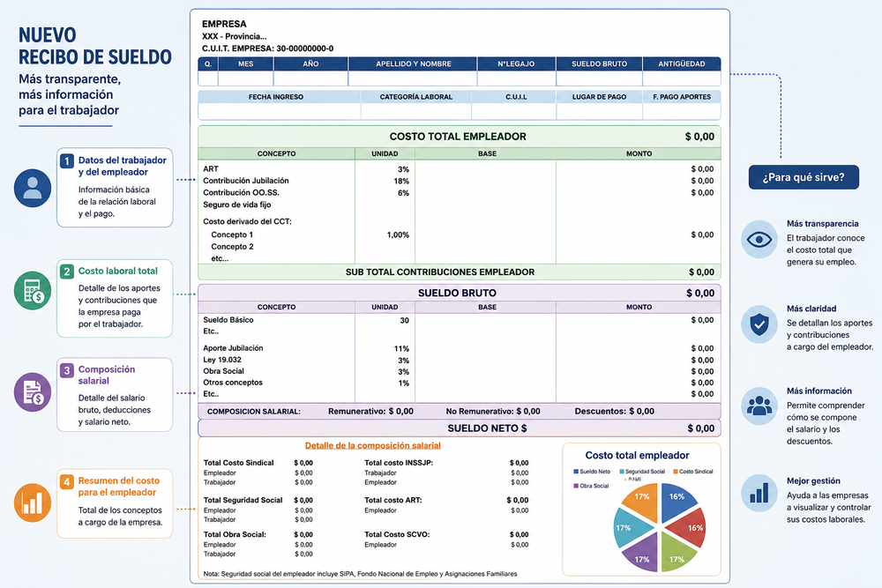
Task: Open the Detalle de la composición salarial link
Action: pos(373,446)
